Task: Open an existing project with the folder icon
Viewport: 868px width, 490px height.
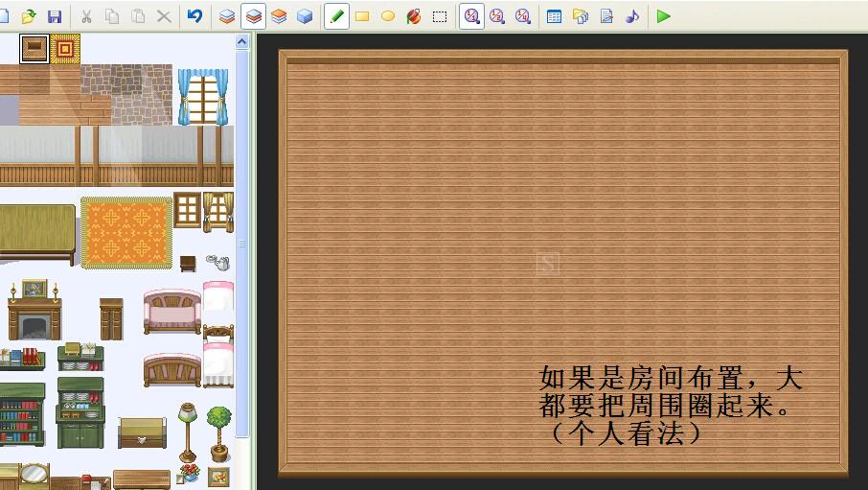Action: tap(29, 16)
